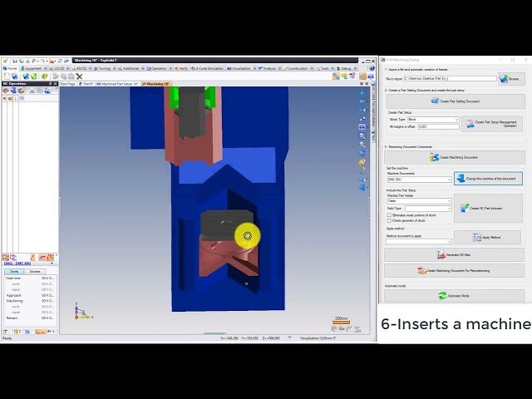Click the File to import path field
Viewport: 532px width, 399px height.
pos(450,79)
